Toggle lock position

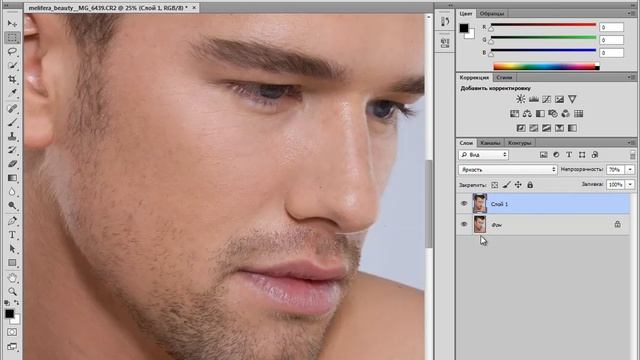518,185
